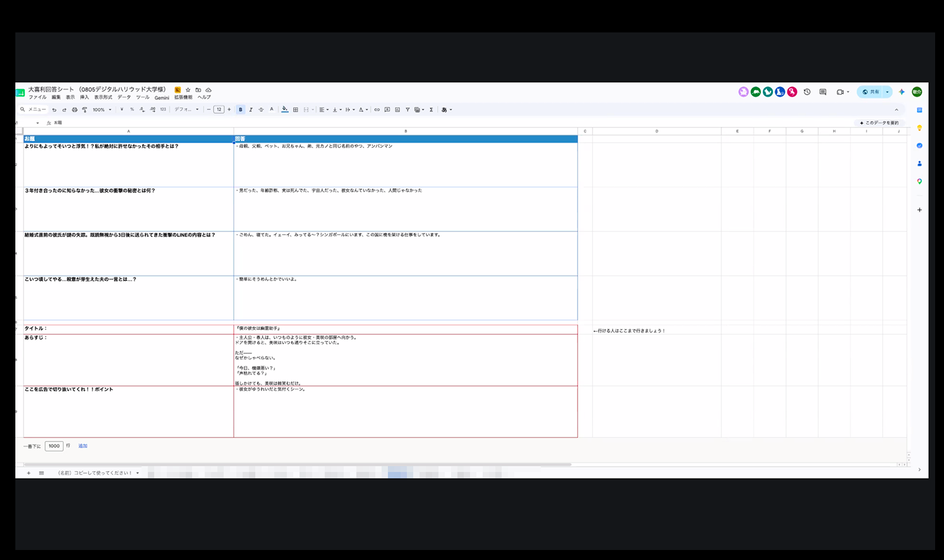Toggle italic formatting
The height and width of the screenshot is (560, 944).
click(251, 110)
